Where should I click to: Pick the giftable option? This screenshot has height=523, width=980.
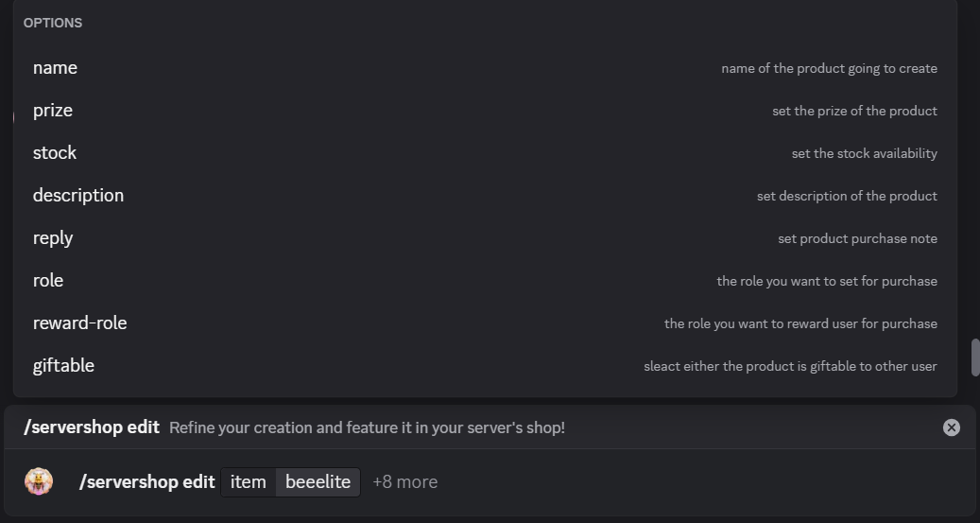63,366
